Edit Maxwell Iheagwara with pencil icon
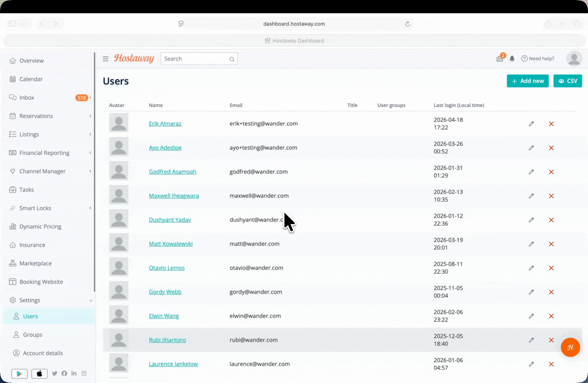Viewport: 588px width, 383px height. point(531,196)
